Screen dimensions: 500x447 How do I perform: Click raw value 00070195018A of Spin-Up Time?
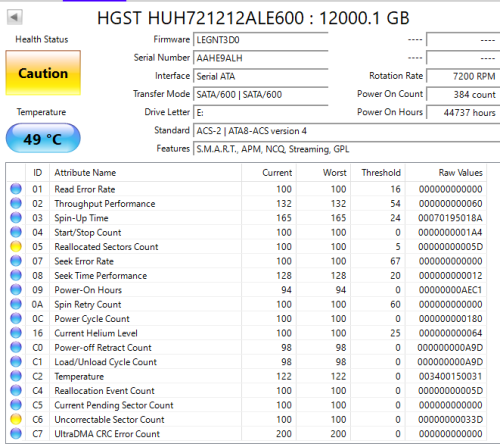(450, 218)
